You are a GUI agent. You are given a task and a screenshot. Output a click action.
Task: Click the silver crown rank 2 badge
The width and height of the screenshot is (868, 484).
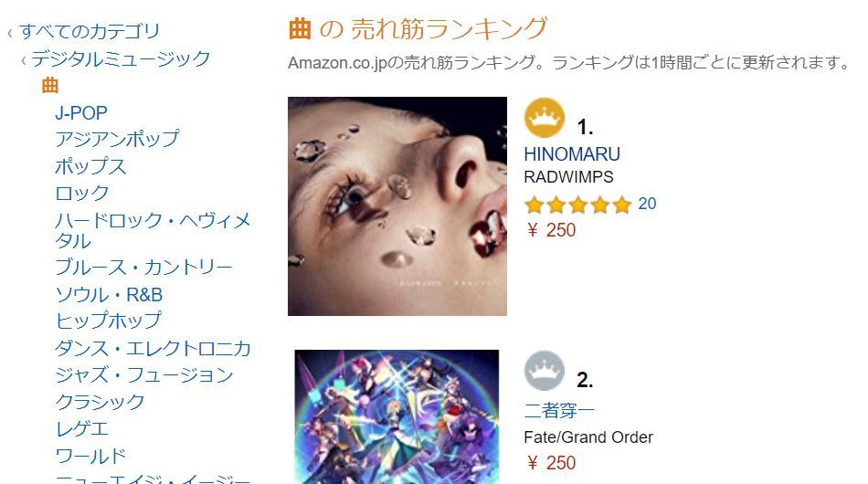pyautogui.click(x=545, y=371)
